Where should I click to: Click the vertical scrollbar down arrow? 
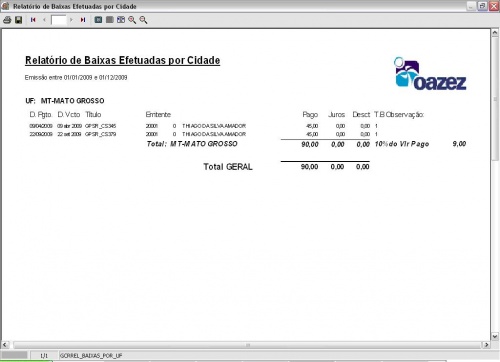click(495, 336)
